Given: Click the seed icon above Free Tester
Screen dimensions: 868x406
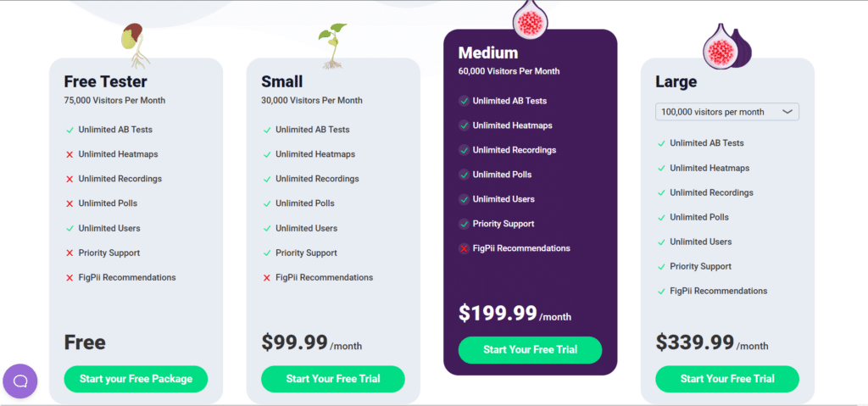Looking at the screenshot, I should pos(136,44).
